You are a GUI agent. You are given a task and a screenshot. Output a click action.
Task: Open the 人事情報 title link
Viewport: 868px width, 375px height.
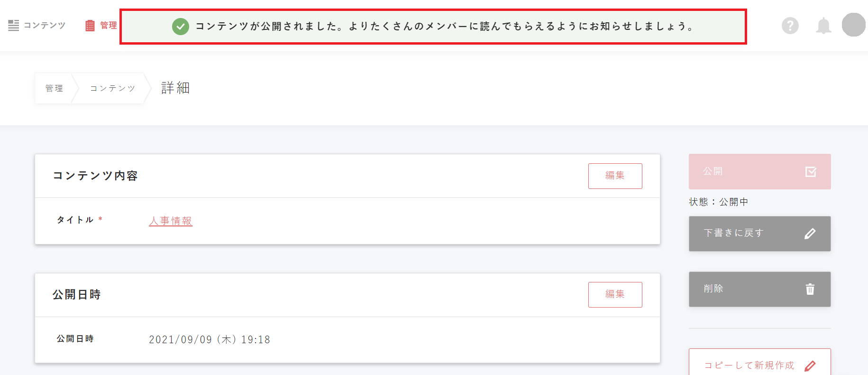click(x=171, y=221)
